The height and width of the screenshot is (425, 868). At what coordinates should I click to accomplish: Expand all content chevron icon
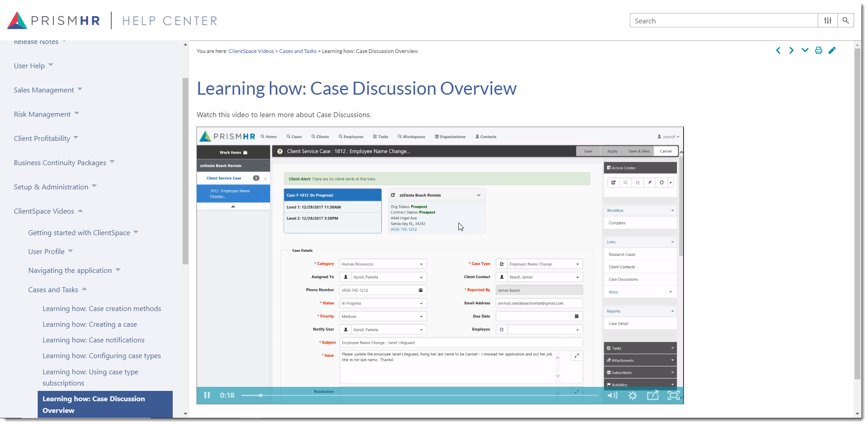805,50
